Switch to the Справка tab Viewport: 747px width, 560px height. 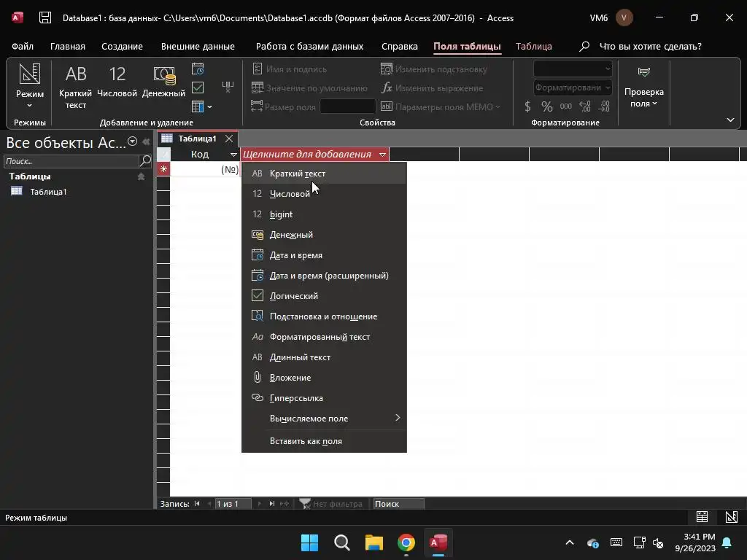[399, 46]
